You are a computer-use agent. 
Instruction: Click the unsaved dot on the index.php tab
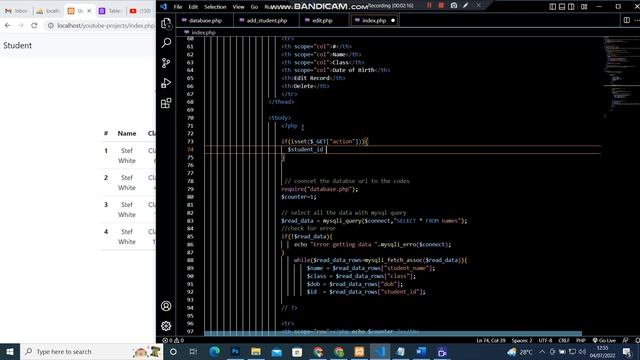pos(393,20)
